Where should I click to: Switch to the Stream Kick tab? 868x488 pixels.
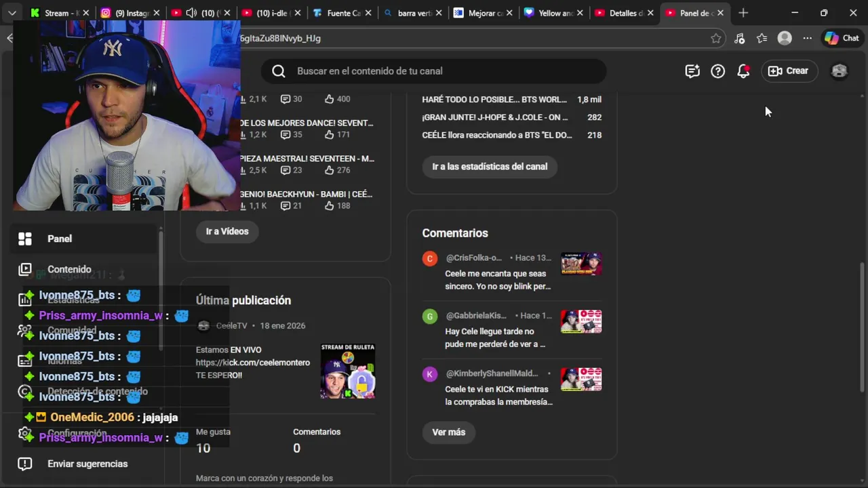pos(60,13)
